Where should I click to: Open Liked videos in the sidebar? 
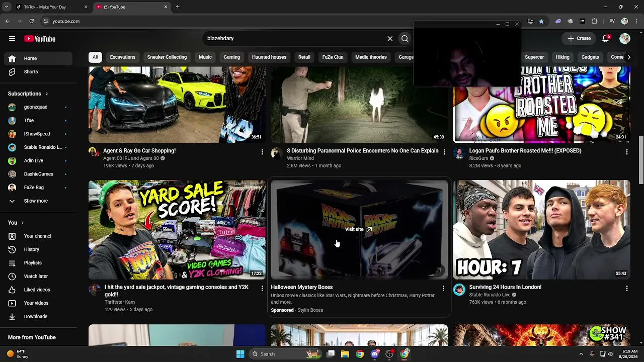click(38, 290)
